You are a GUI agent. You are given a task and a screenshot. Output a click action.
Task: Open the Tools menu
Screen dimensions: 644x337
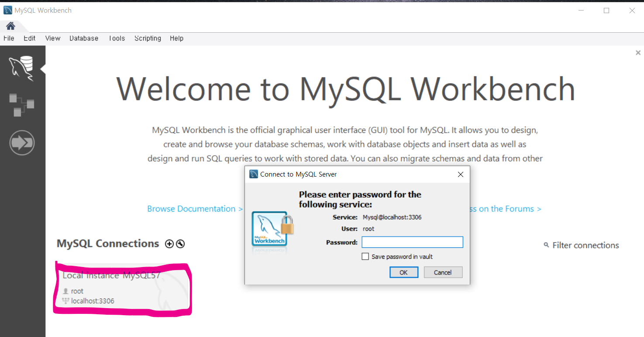point(117,38)
